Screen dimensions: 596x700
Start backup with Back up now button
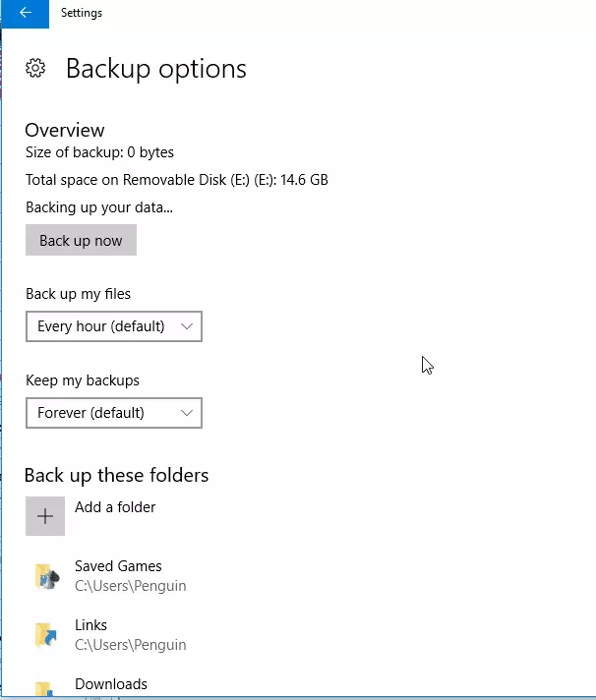81,240
